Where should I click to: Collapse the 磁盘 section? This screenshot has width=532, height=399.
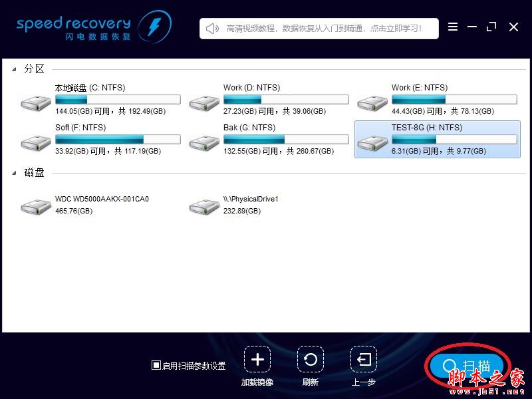tap(14, 173)
